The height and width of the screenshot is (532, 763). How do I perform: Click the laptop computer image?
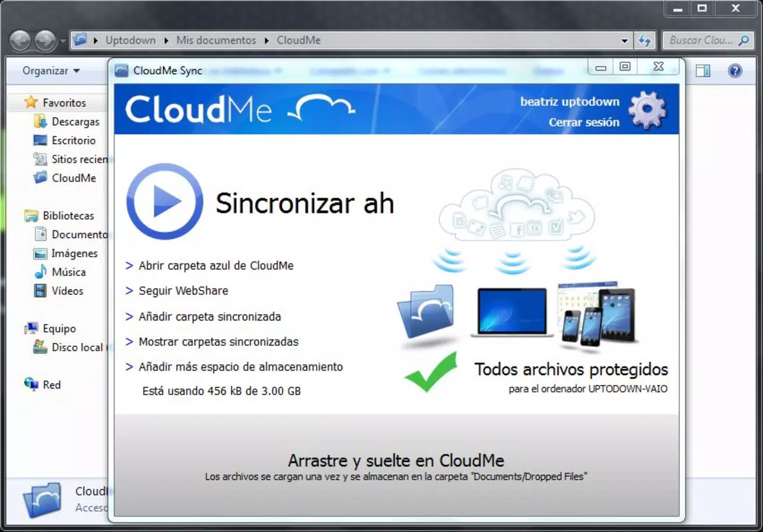[x=512, y=312]
